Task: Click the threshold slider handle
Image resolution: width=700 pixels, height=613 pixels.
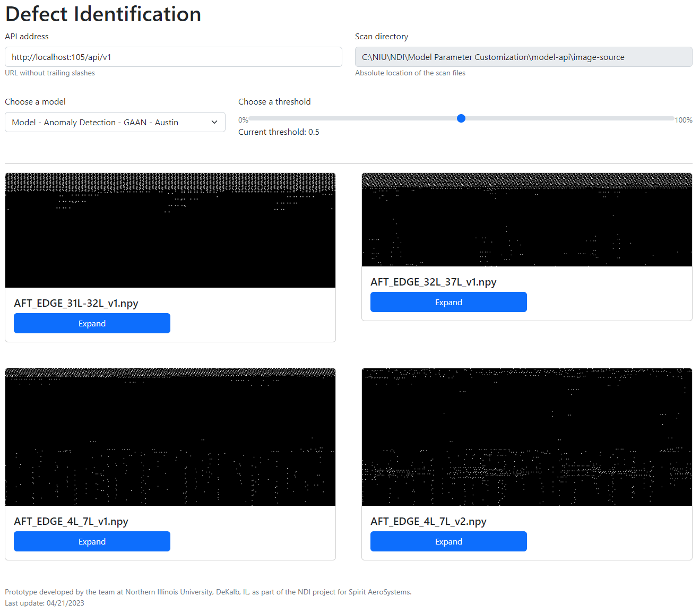Action: (x=461, y=118)
